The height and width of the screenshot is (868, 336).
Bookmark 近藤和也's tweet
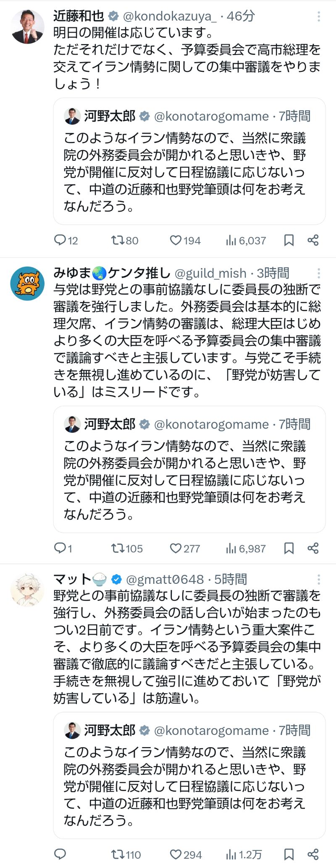tap(289, 240)
